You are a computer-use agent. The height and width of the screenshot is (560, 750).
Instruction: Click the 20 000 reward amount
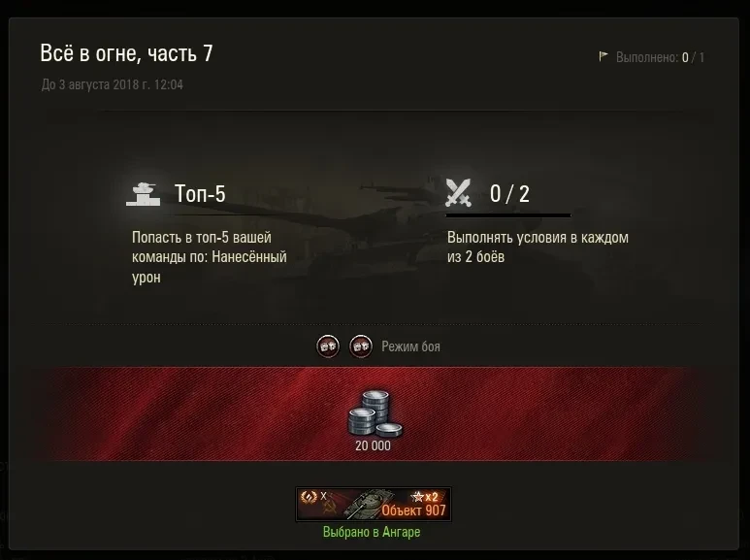click(x=374, y=445)
